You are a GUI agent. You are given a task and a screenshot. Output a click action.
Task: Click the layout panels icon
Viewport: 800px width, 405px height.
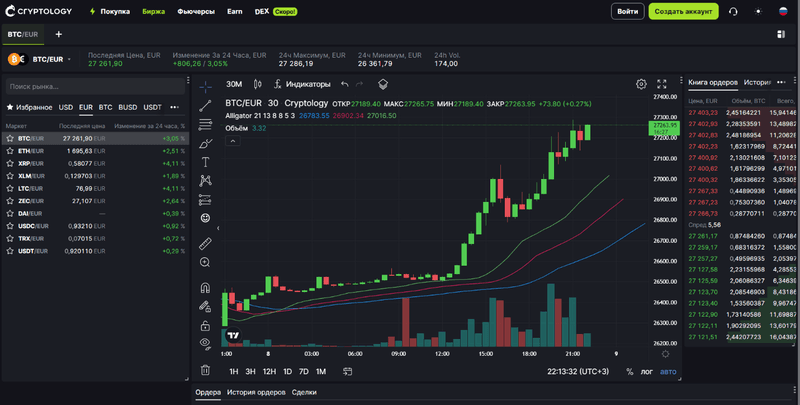(781, 34)
